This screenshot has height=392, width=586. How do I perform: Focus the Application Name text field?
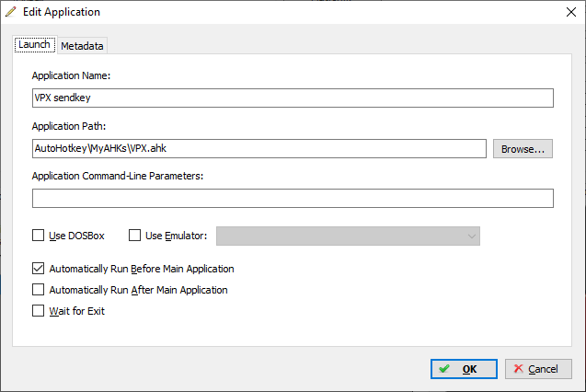point(293,98)
